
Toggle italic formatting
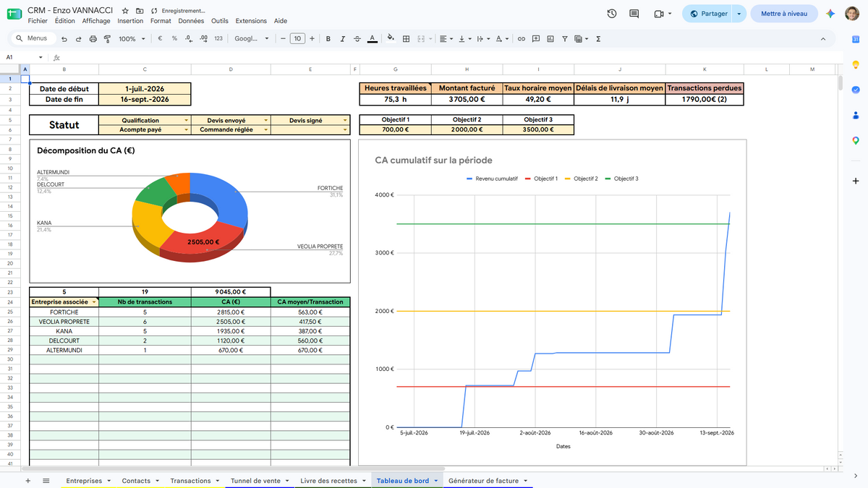coord(342,39)
